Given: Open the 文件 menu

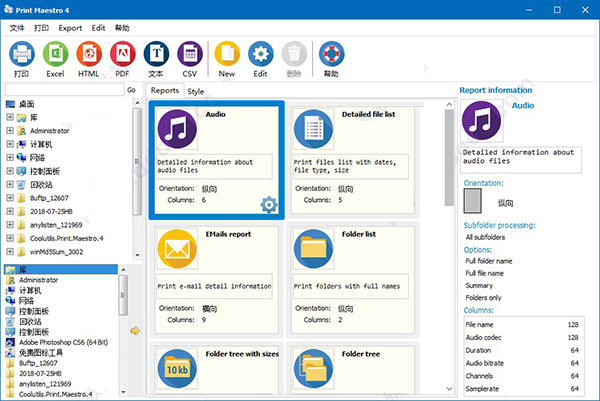Looking at the screenshot, I should tap(17, 28).
